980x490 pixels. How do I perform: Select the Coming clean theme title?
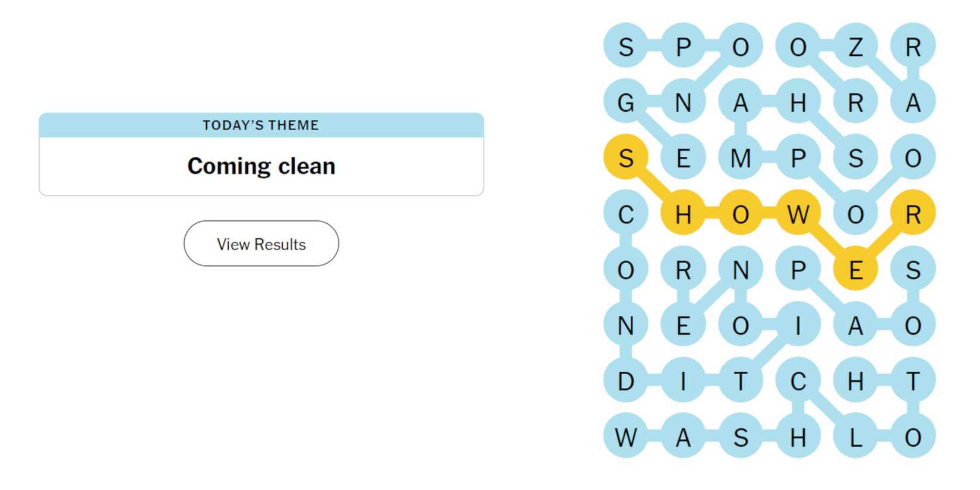(261, 166)
